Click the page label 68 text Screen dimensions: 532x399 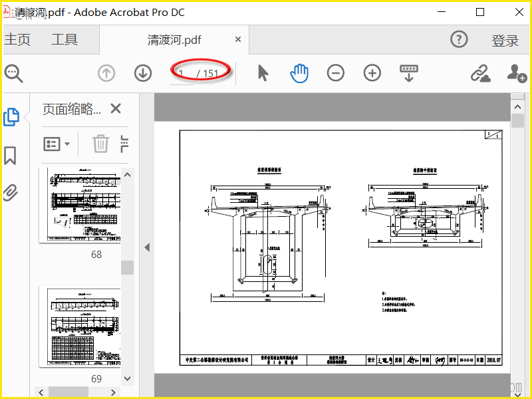tap(96, 255)
